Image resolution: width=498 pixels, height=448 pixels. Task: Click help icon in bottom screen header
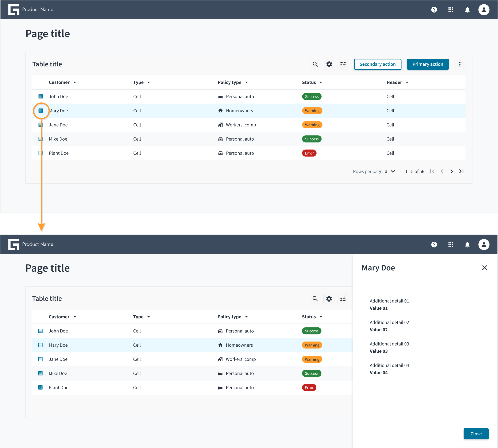click(434, 244)
